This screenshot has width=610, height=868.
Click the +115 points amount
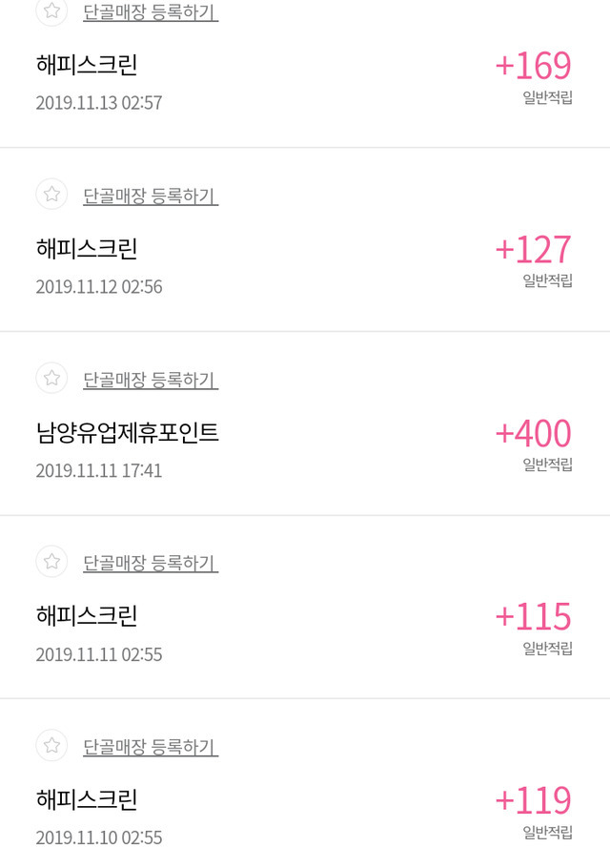coord(533,616)
